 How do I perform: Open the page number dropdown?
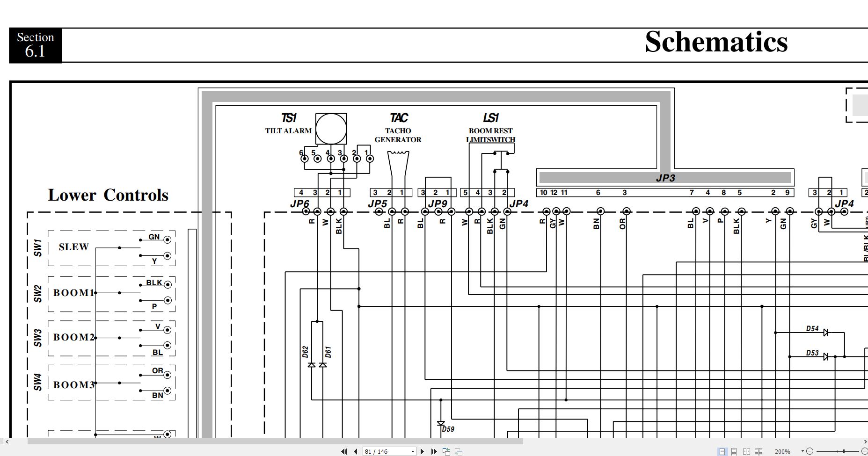coord(413,451)
